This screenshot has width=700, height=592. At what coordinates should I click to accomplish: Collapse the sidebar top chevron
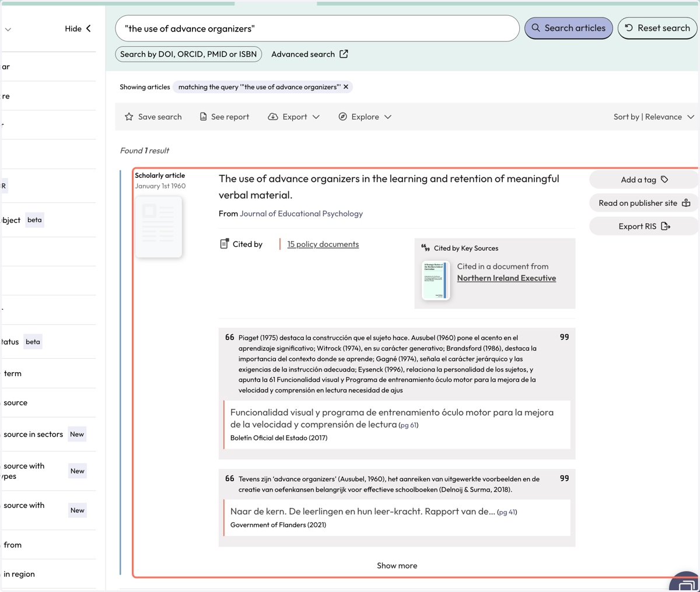pos(8,29)
